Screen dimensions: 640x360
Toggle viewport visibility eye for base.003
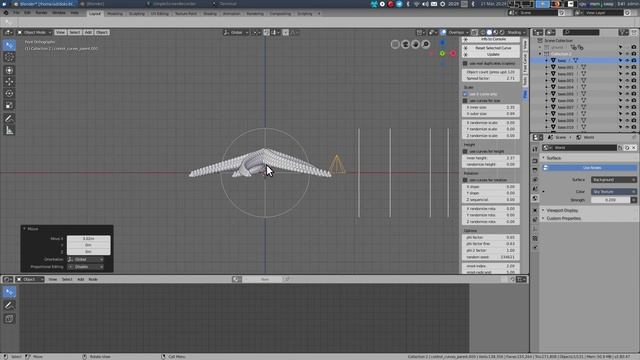(x=627, y=81)
